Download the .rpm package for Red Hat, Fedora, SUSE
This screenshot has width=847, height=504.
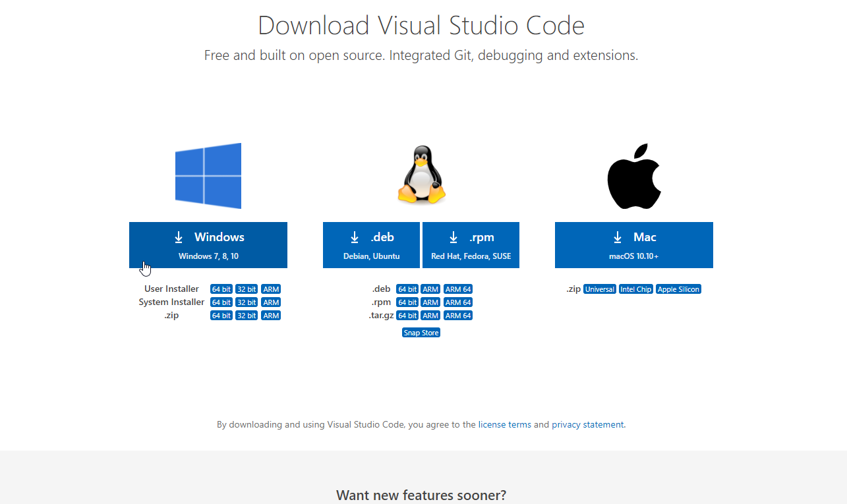[471, 245]
